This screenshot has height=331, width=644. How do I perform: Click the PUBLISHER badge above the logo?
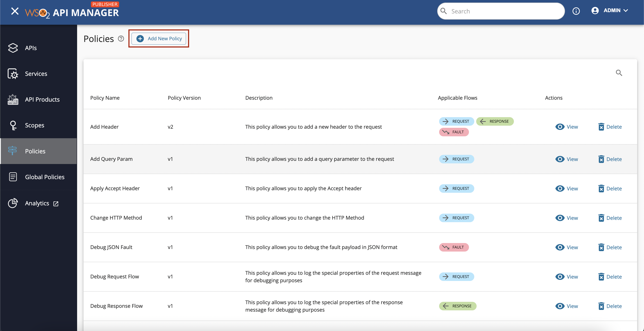point(105,4)
